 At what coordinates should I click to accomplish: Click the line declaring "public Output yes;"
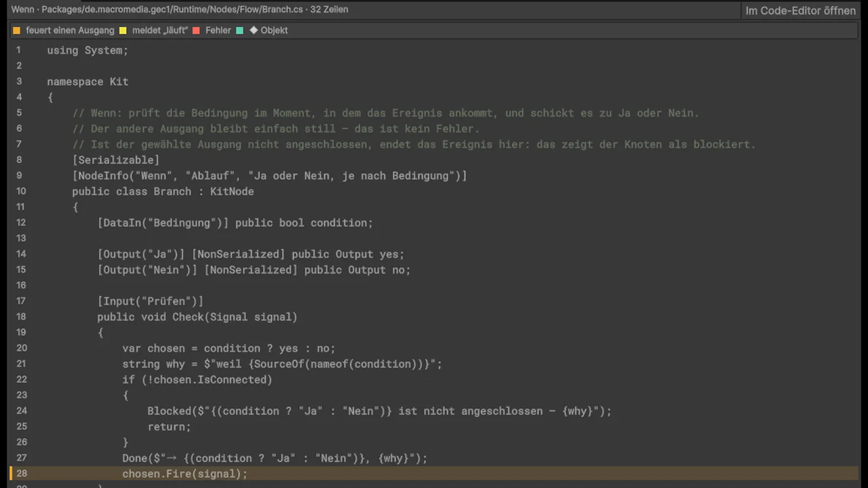tap(251, 254)
